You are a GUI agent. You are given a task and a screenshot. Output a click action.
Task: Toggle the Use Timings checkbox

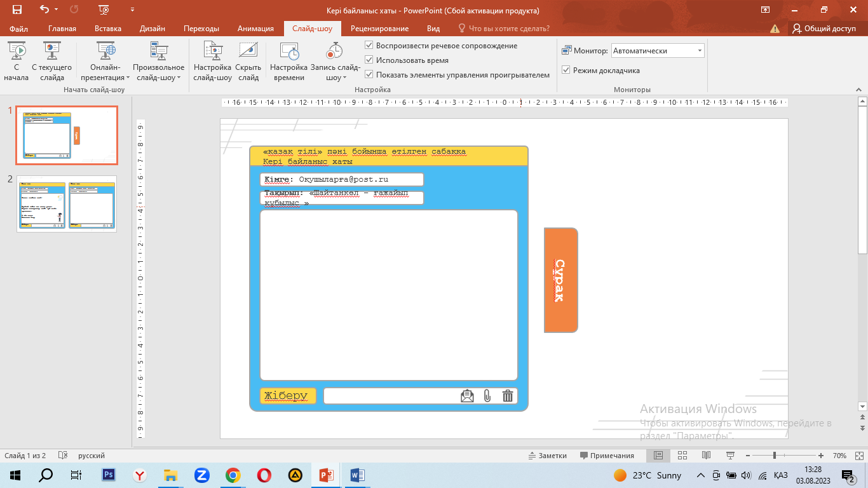369,60
